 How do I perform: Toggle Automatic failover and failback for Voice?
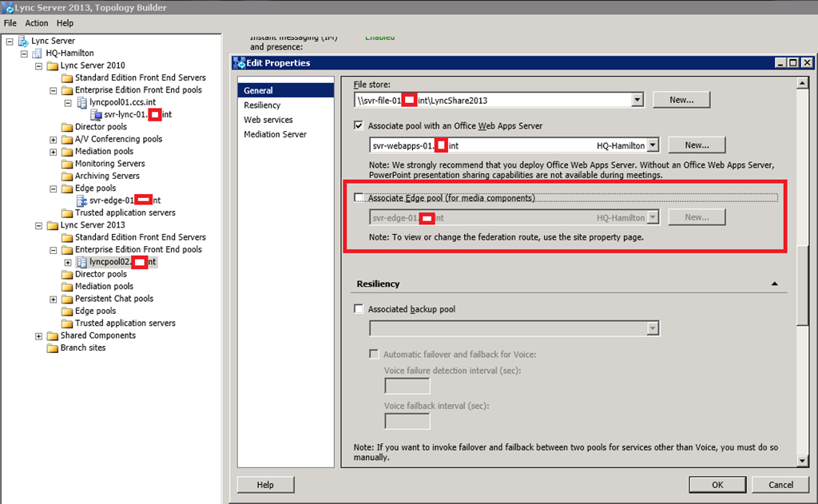click(x=374, y=355)
